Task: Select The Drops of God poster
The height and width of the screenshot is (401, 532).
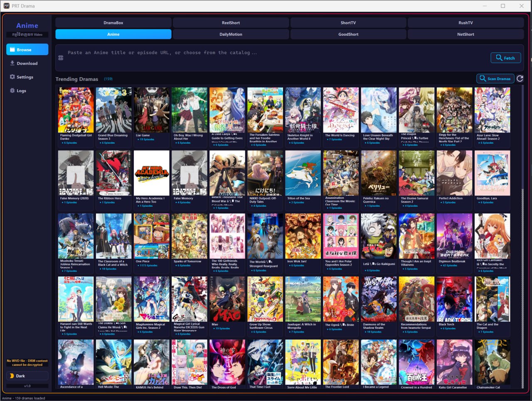Action: point(227,362)
